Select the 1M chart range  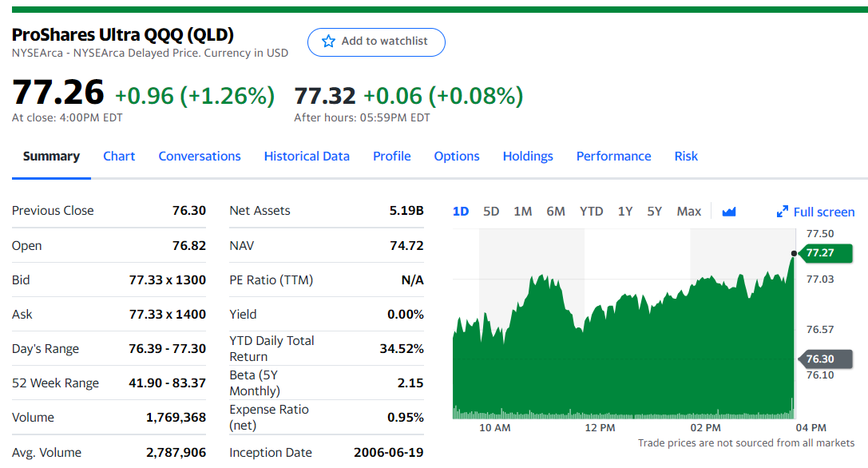pyautogui.click(x=522, y=212)
